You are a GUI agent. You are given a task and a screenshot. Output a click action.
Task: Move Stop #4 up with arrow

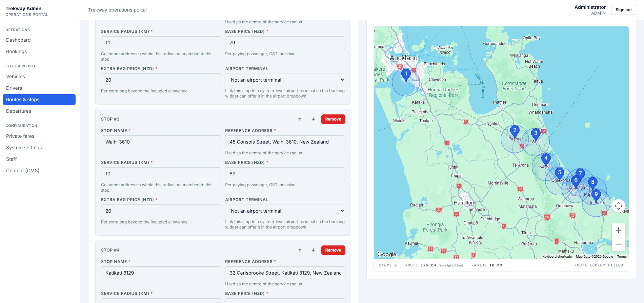click(x=300, y=250)
